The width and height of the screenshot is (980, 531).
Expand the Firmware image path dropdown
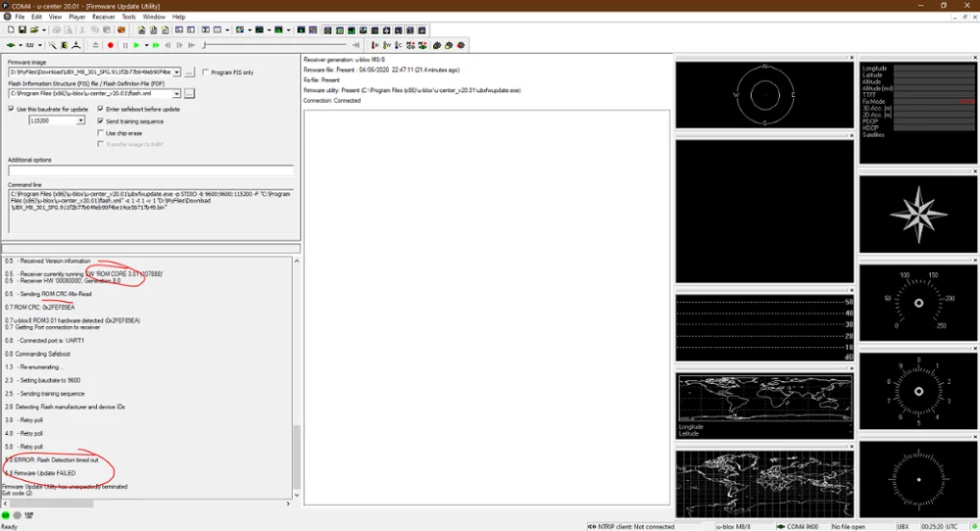click(176, 72)
